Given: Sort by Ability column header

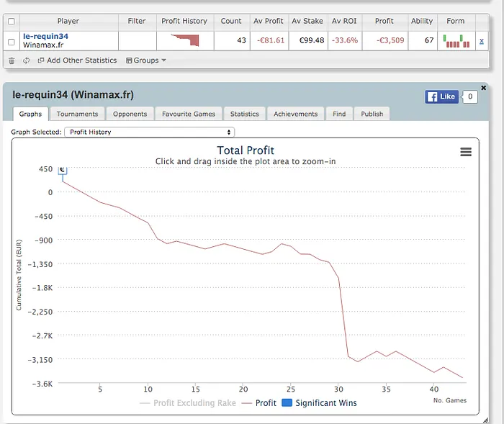Looking at the screenshot, I should (422, 21).
